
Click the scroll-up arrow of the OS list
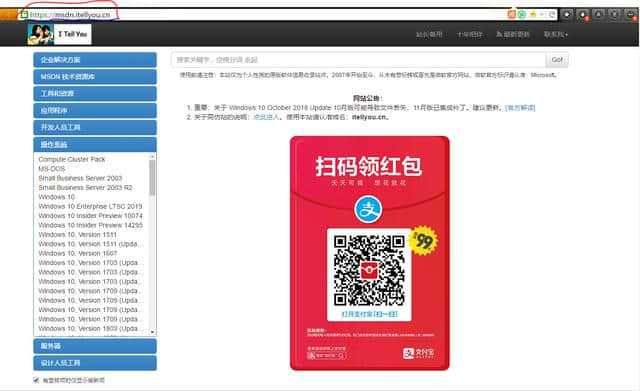coord(152,157)
